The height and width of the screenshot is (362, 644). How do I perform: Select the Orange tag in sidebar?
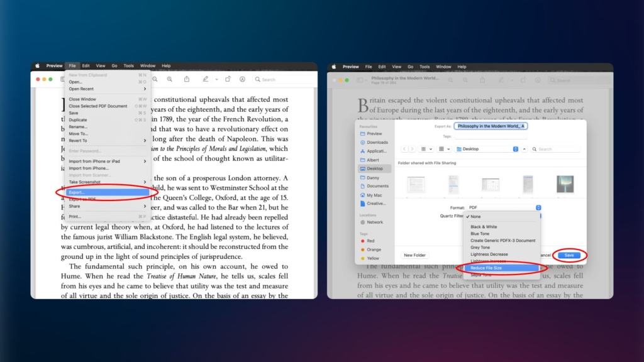[370, 250]
